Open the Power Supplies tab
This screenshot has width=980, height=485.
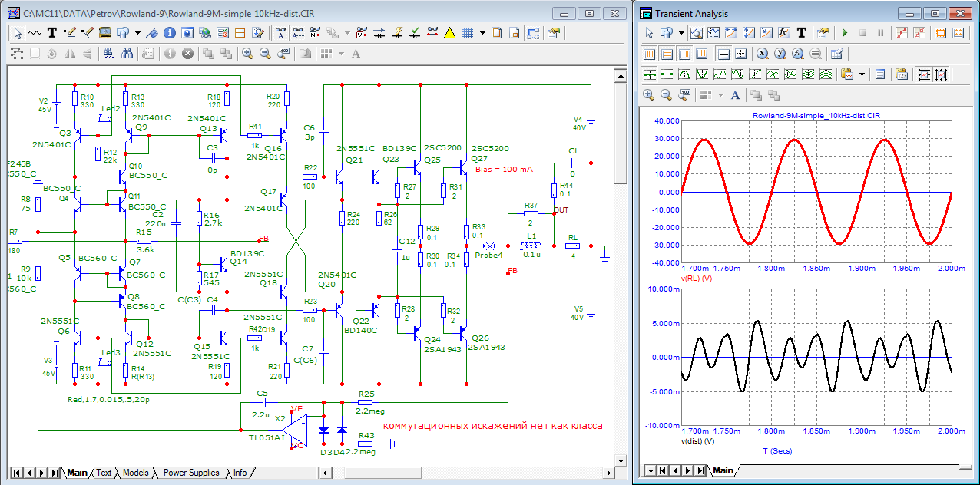pyautogui.click(x=191, y=473)
